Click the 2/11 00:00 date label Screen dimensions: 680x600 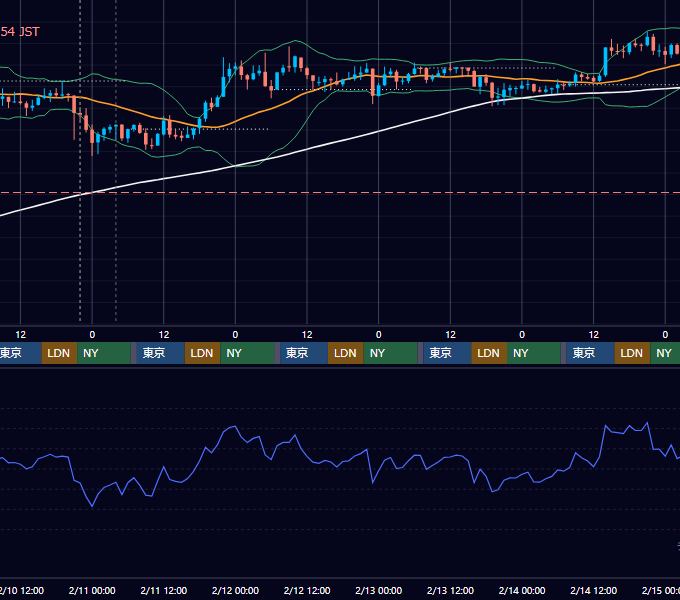coord(92,590)
